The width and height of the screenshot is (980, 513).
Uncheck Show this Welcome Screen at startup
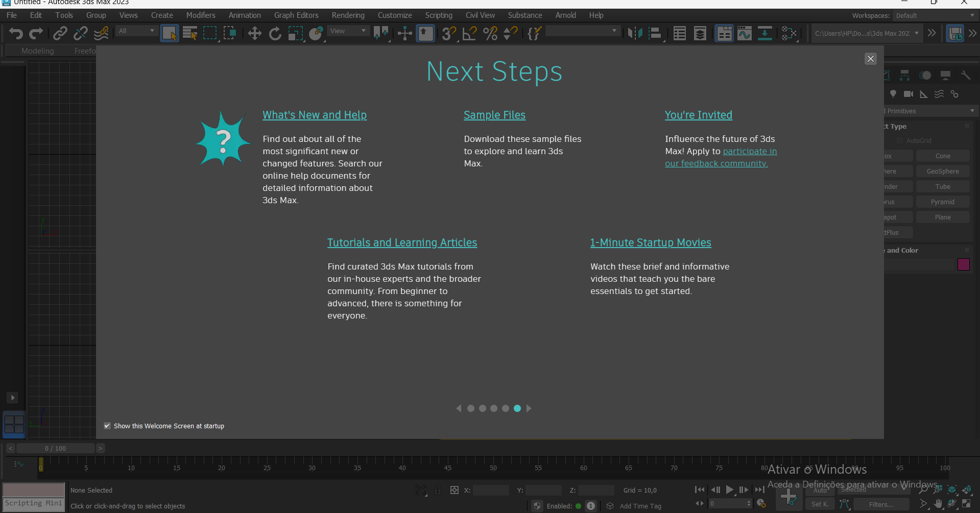tap(107, 426)
